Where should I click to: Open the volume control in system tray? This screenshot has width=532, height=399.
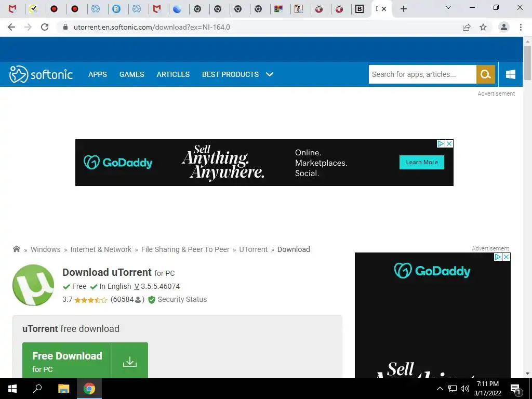point(465,389)
